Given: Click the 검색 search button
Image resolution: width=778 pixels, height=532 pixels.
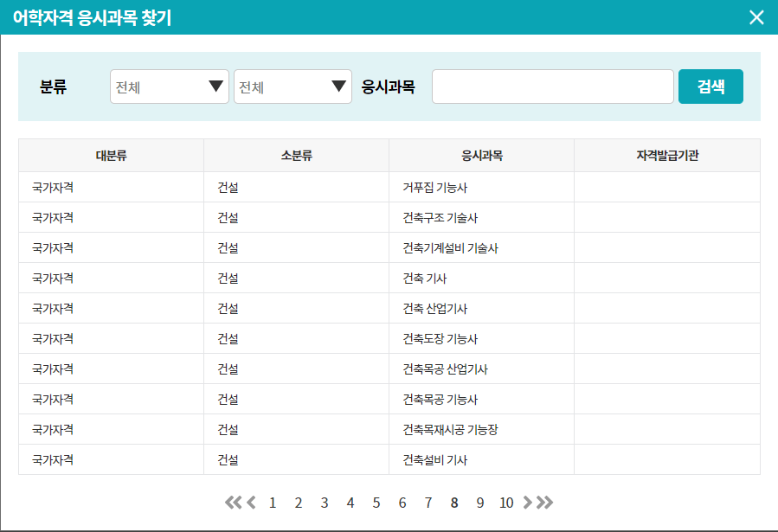Looking at the screenshot, I should coord(710,87).
